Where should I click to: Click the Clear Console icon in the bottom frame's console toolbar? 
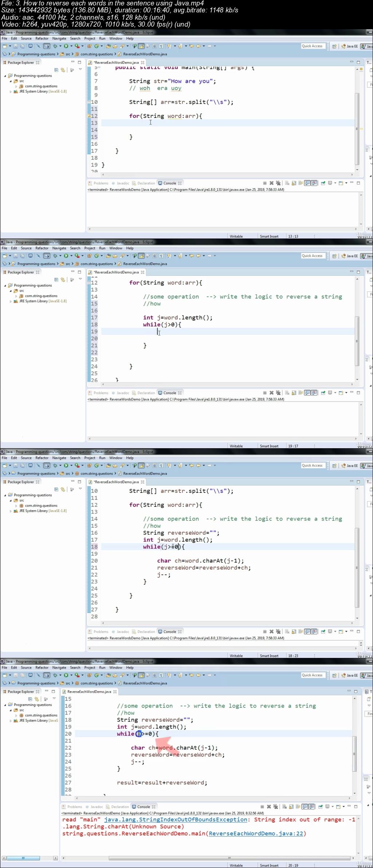tap(284, 807)
